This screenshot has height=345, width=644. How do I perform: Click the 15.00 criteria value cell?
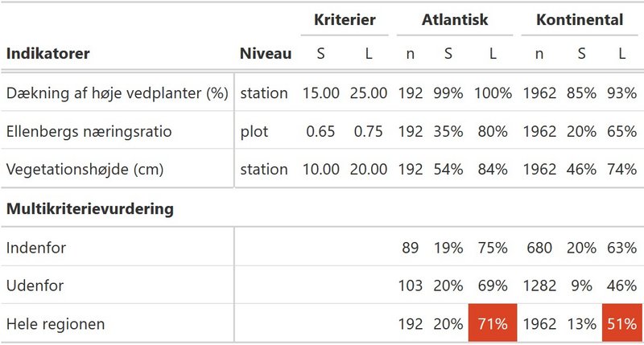coord(320,93)
